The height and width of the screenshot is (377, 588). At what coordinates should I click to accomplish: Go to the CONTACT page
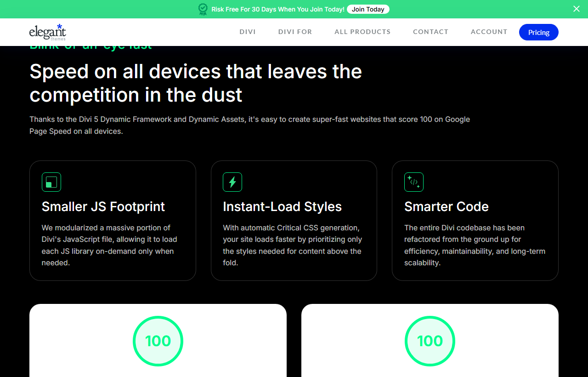click(x=430, y=32)
